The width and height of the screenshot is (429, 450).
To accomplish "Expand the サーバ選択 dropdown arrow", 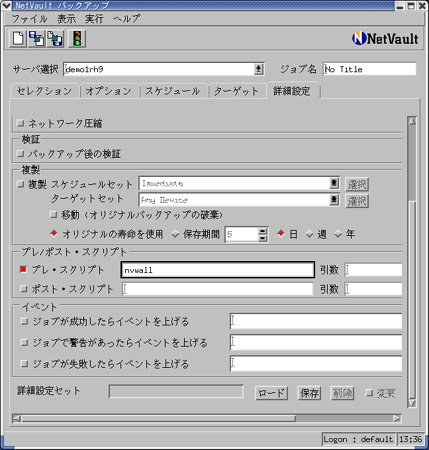I will (258, 69).
